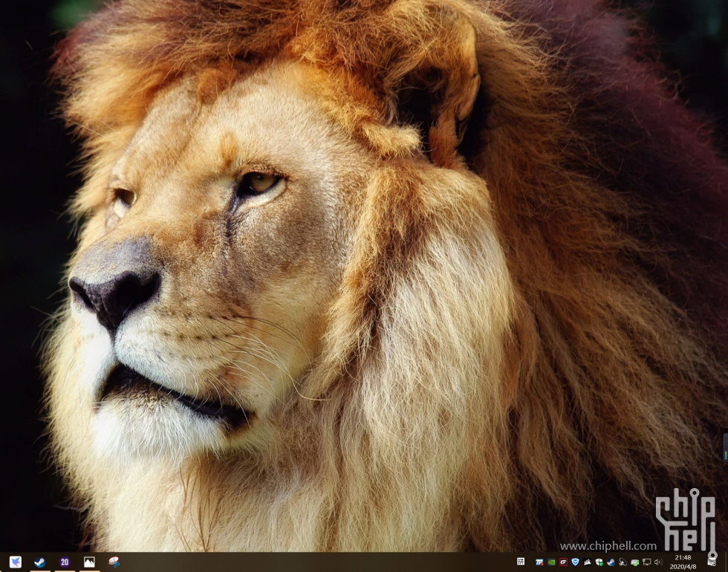The image size is (728, 572).
Task: Open the blue shield security tray icon
Action: pyautogui.click(x=575, y=562)
